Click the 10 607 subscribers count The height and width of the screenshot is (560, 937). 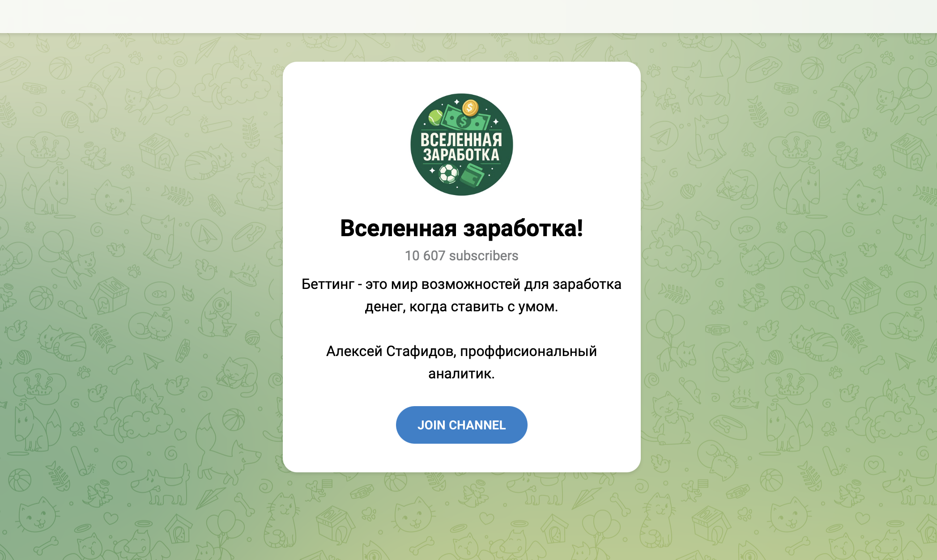[461, 255]
